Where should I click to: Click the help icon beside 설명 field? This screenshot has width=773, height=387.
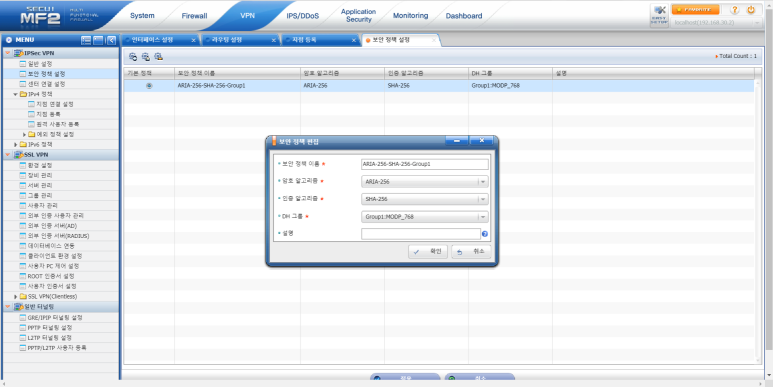pyautogui.click(x=485, y=234)
